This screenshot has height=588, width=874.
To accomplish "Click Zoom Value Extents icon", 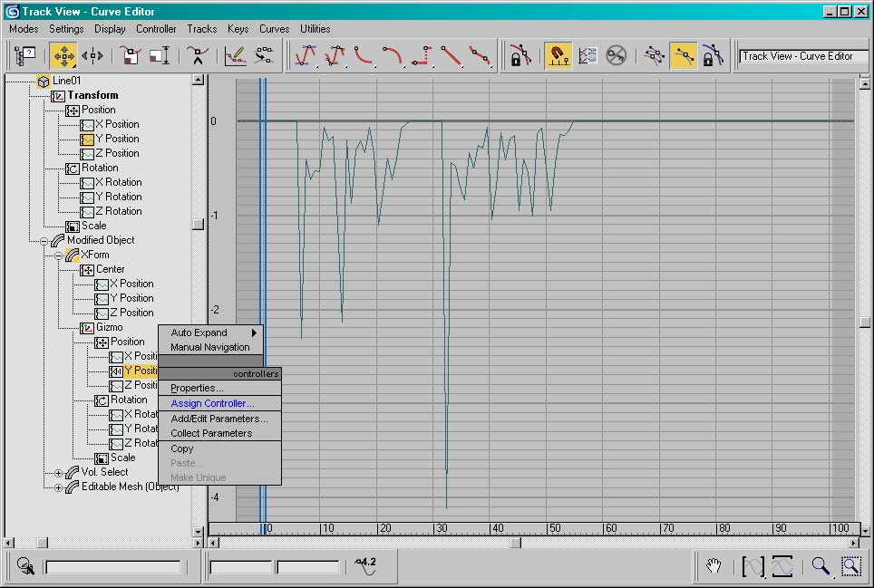I will coord(782,566).
